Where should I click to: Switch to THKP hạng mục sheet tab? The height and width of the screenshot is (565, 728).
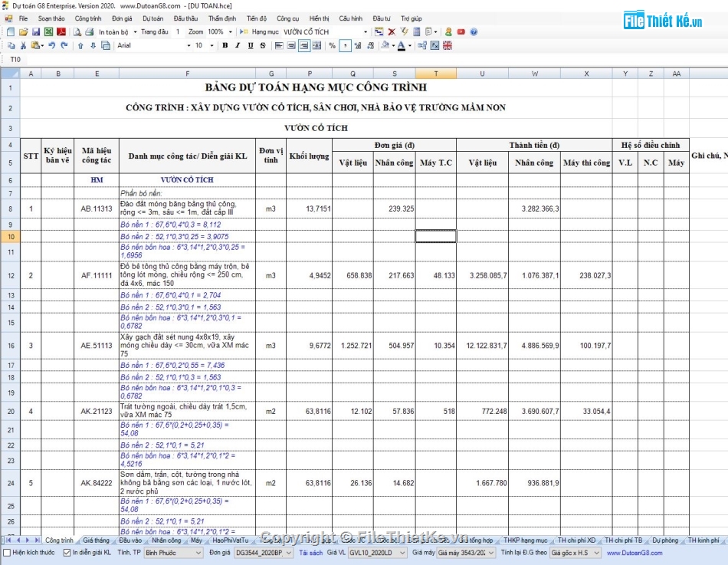point(525,540)
